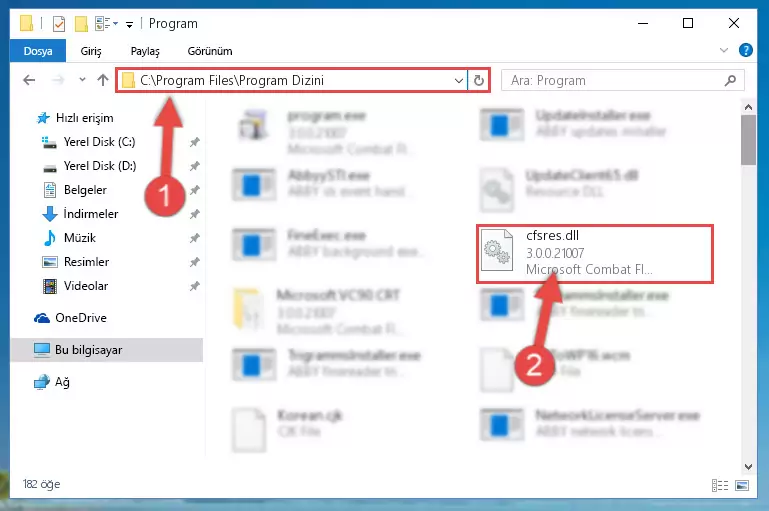Select the Microsoft VC90 CRT folder
The height and width of the screenshot is (511, 769).
pyautogui.click(x=319, y=310)
